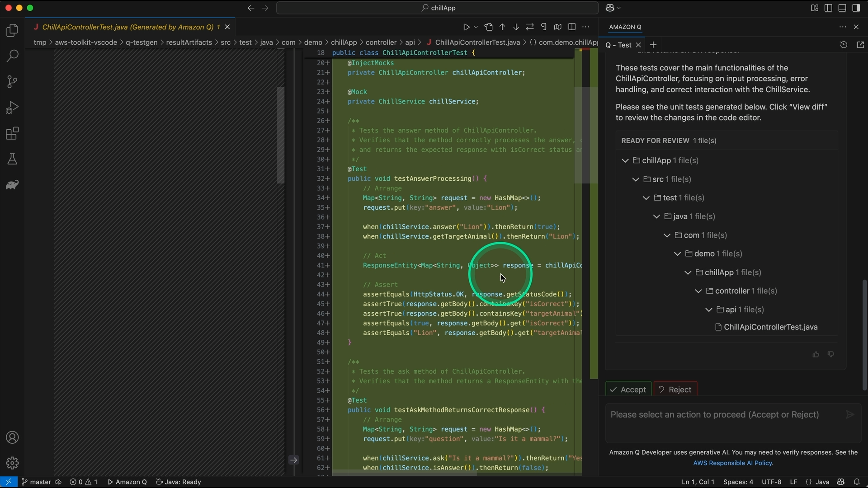Collapse the chillApp root folder
This screenshot has height=488, width=868.
click(x=625, y=161)
